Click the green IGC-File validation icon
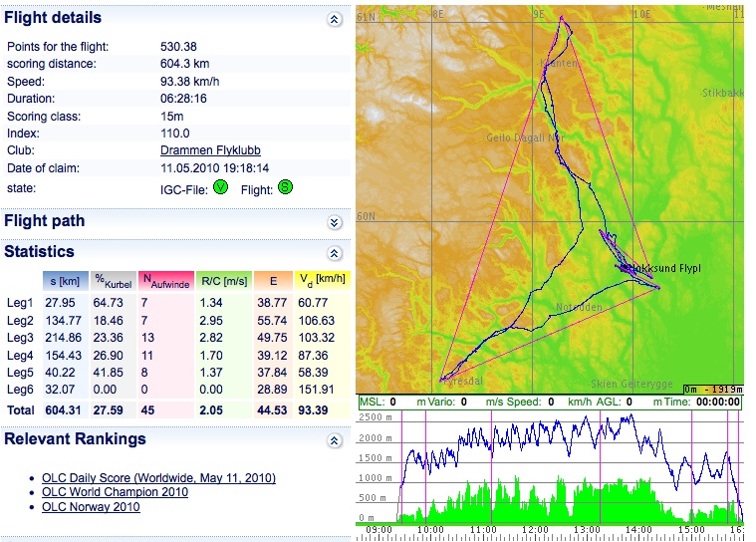 [221, 186]
